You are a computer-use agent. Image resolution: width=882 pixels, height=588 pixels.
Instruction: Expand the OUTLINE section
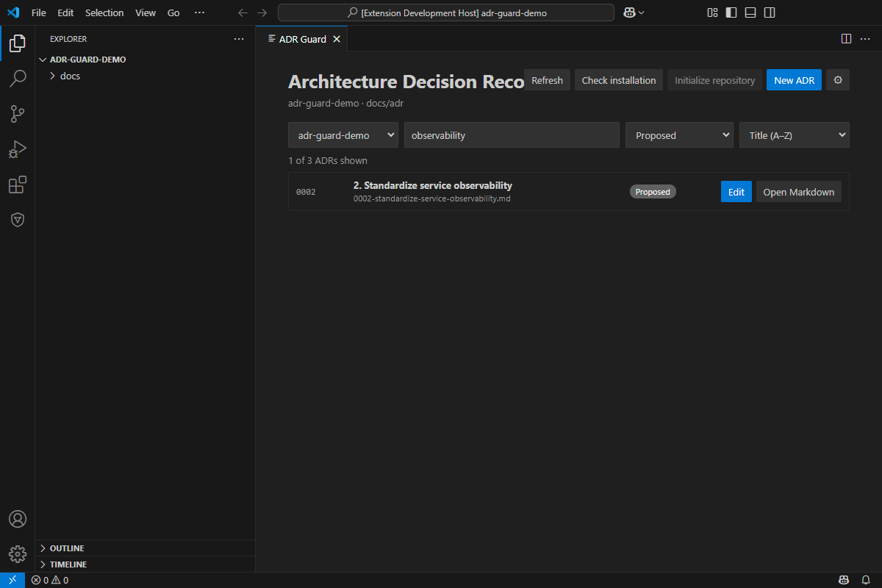(145, 548)
